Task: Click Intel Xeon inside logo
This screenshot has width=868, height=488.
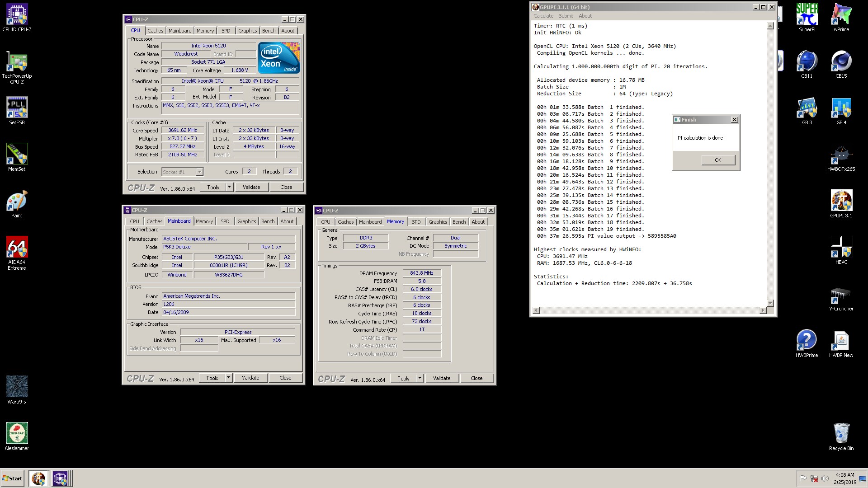Action: [x=279, y=58]
